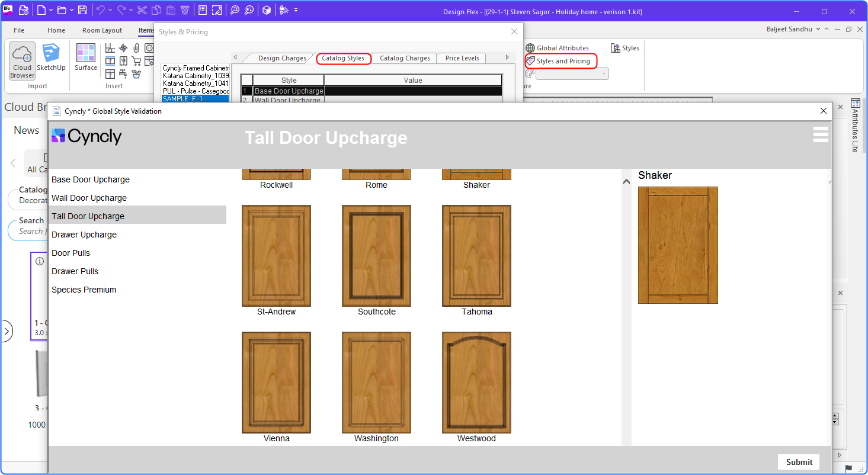Click the Open folder icon
The image size is (868, 475).
click(x=62, y=10)
